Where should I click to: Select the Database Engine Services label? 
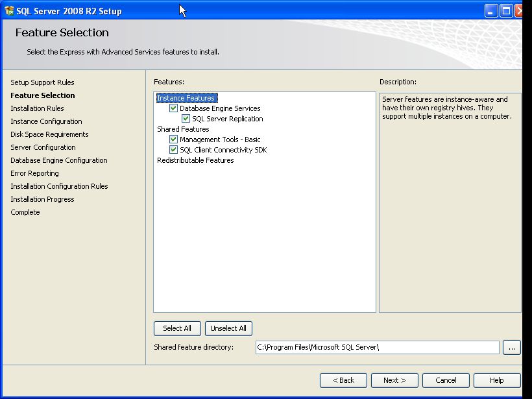[x=220, y=108]
